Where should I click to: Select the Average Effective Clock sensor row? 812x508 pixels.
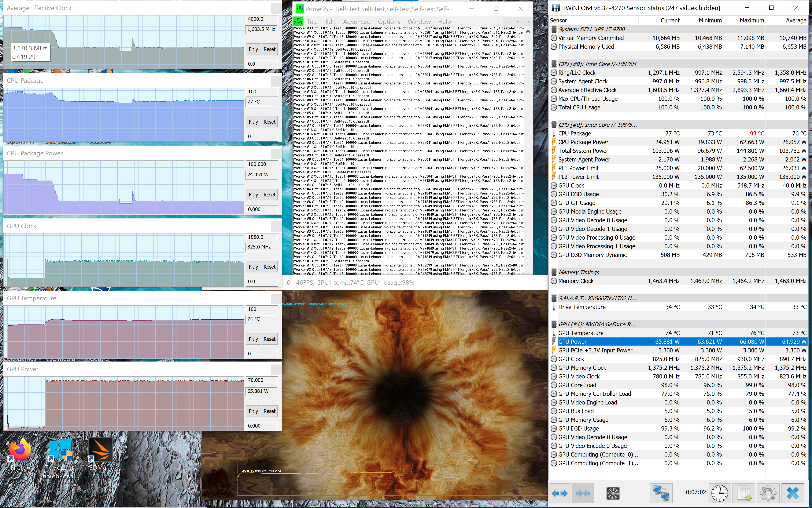[x=678, y=90]
